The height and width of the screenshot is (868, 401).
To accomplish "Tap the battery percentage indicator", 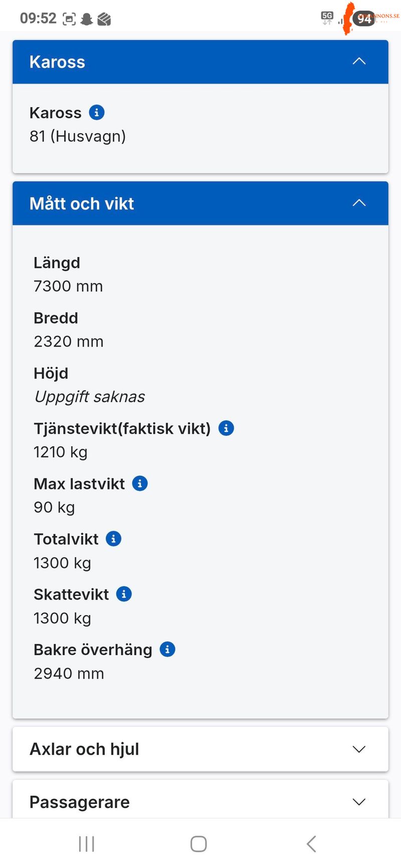I will (363, 19).
